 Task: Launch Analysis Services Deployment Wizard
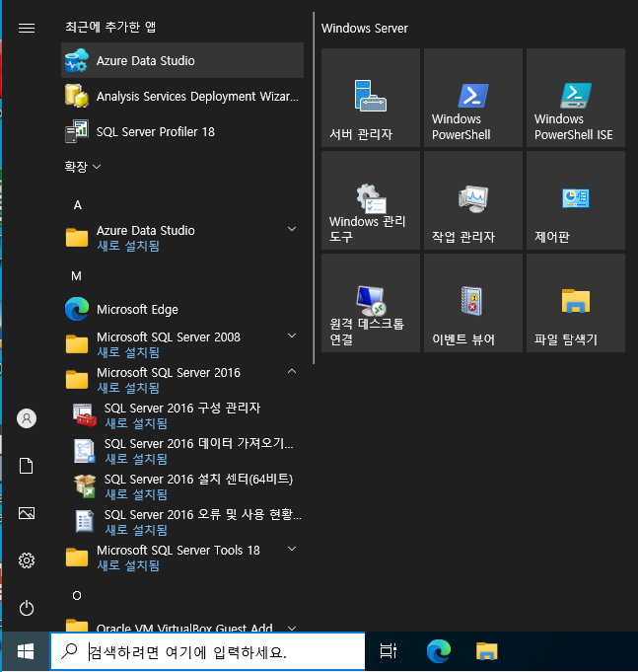(182, 96)
